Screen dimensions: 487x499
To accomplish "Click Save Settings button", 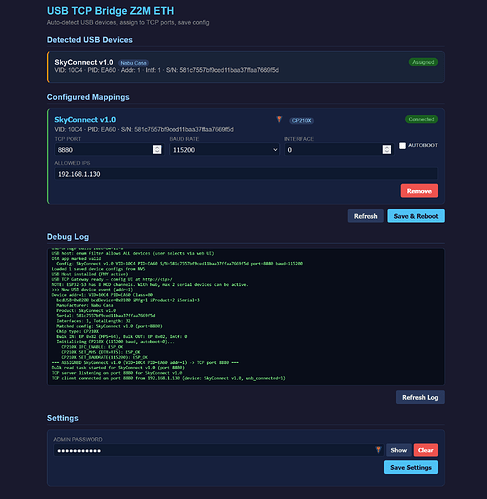I will (411, 467).
